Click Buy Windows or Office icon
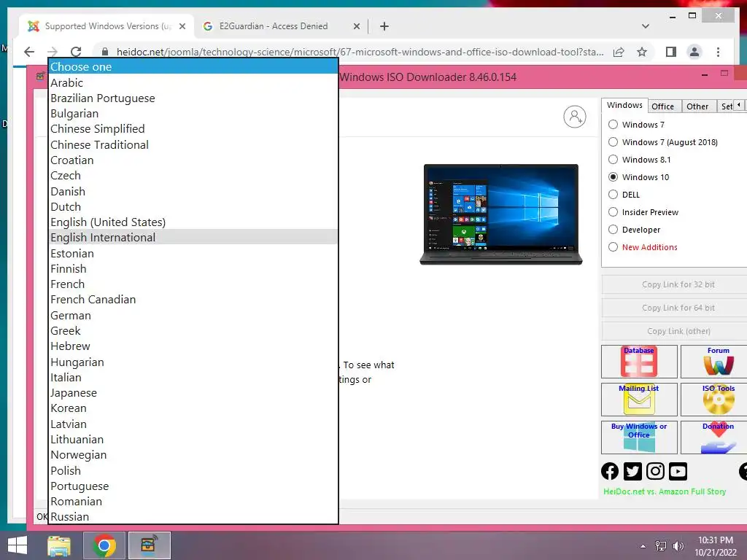 (x=639, y=437)
